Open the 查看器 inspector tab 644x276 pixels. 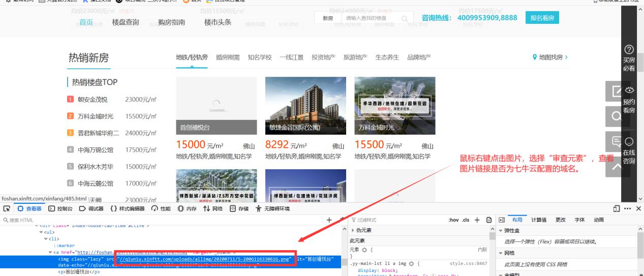[x=28, y=209]
